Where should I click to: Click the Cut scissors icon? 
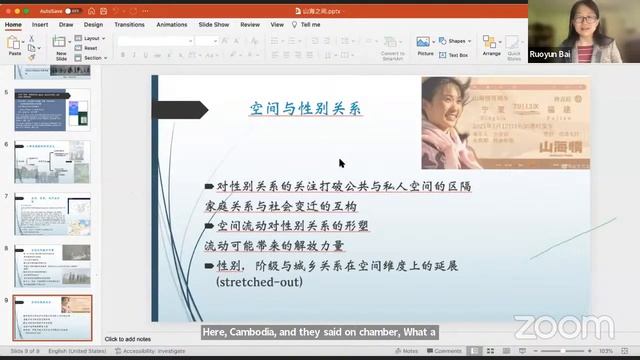coord(31,39)
